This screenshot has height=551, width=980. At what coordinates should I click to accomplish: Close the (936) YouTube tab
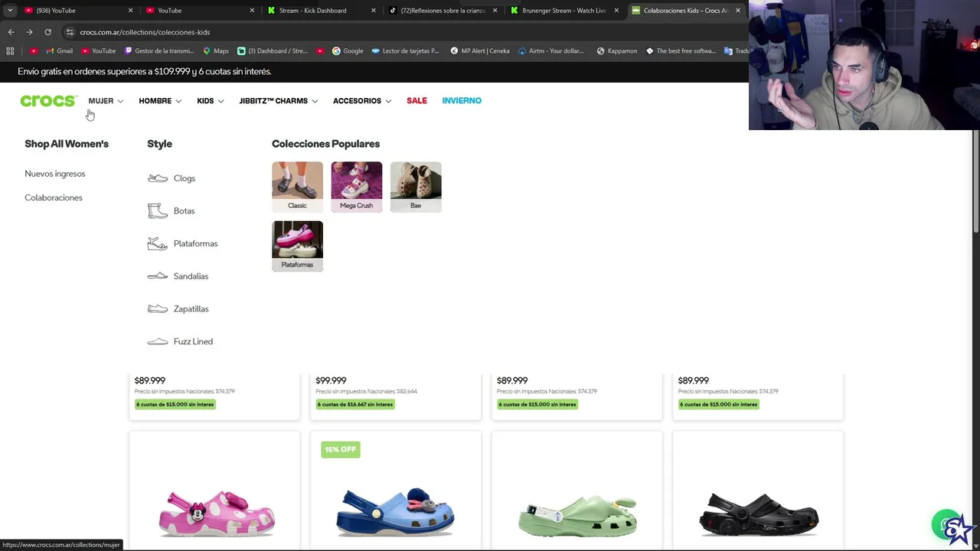pos(130,11)
